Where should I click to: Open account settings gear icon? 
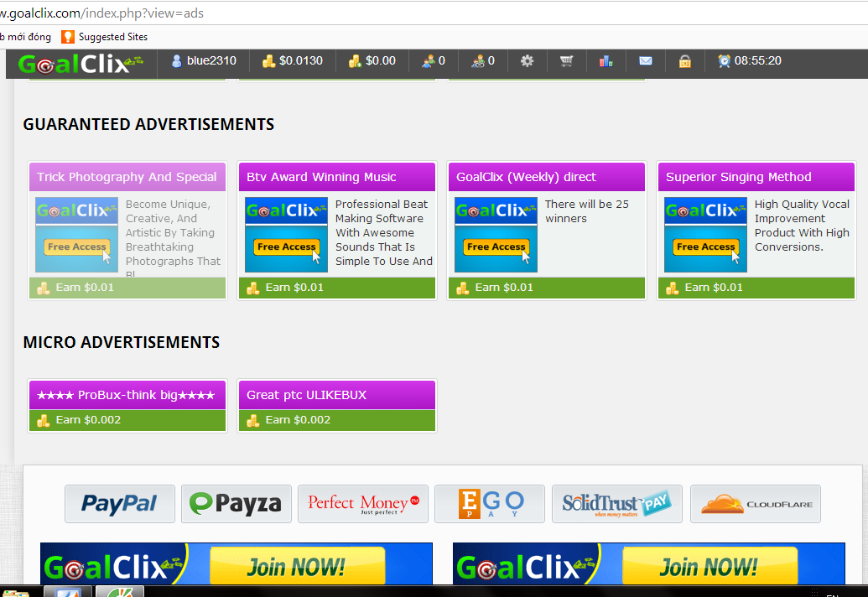[x=527, y=61]
